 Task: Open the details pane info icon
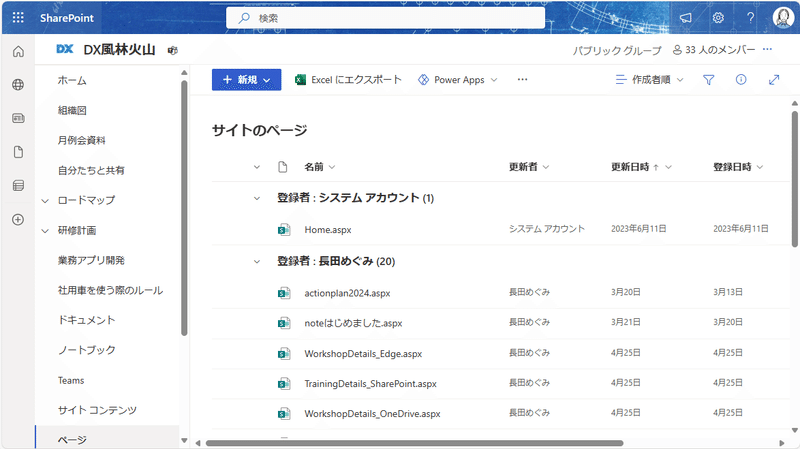pos(741,80)
